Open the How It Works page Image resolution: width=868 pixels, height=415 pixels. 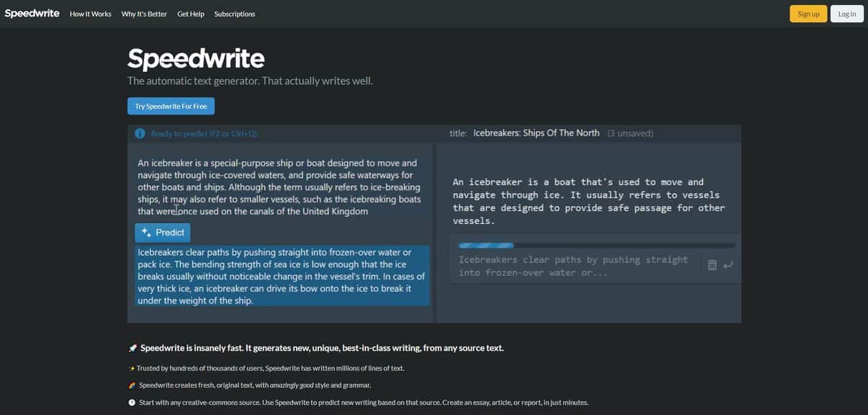click(x=90, y=12)
